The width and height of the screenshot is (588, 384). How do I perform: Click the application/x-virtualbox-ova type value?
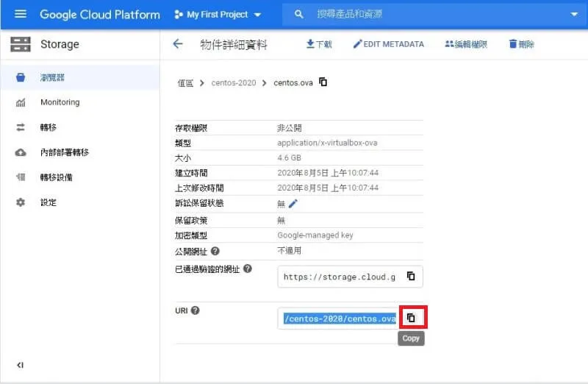[x=327, y=143]
